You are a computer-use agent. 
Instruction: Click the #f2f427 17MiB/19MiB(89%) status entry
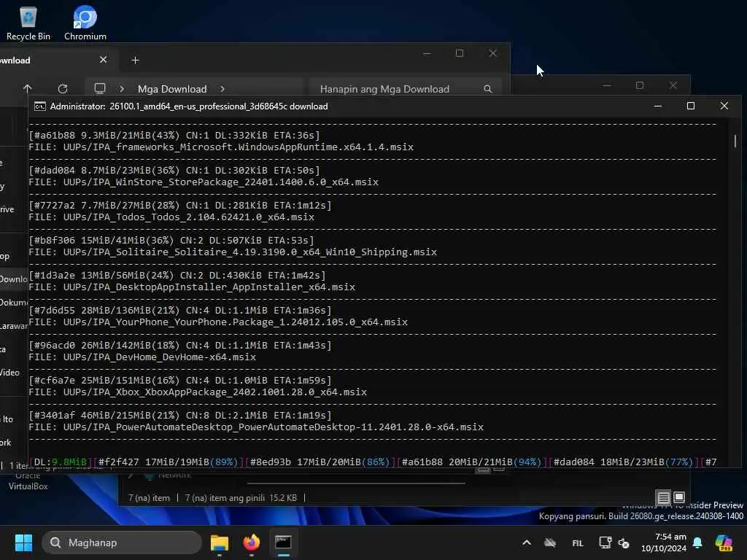[x=168, y=462]
